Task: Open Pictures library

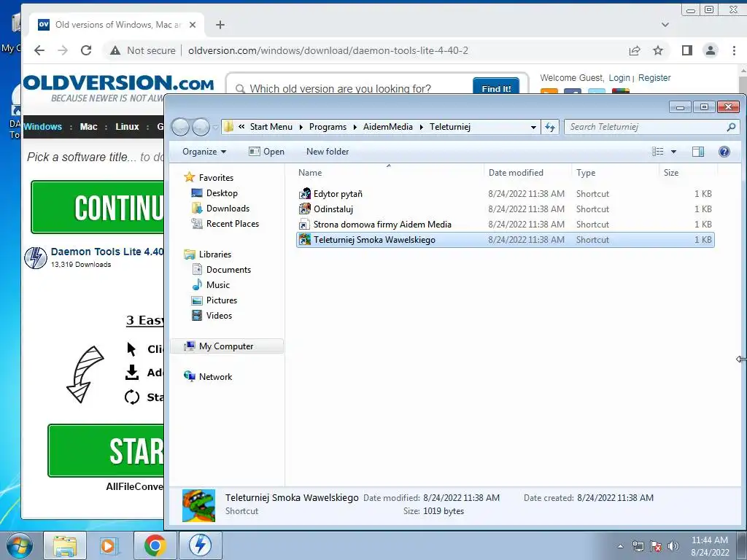Action: click(222, 300)
